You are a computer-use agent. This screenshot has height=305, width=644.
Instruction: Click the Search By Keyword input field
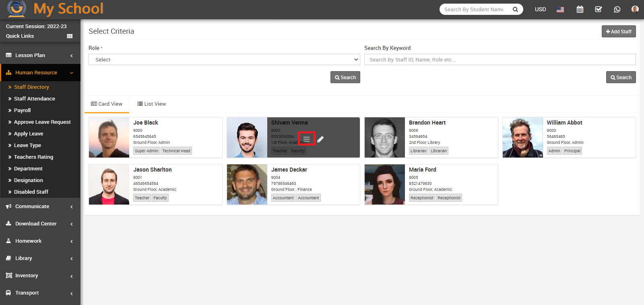[500, 59]
